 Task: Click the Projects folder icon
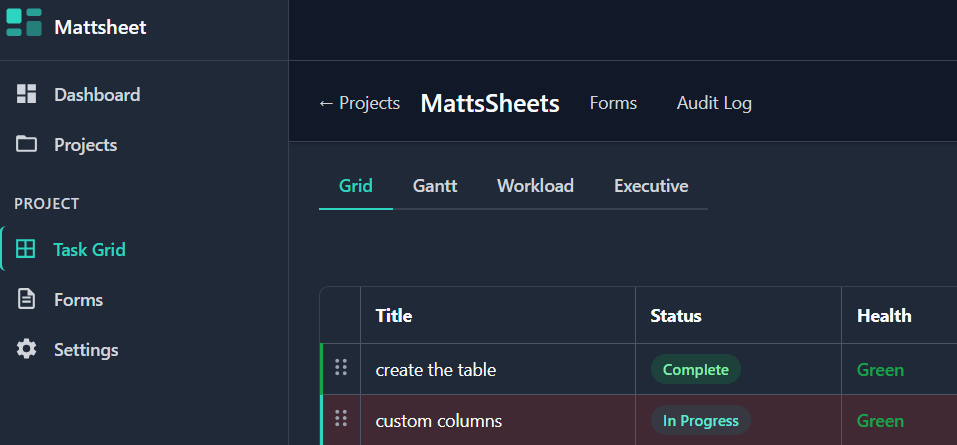tap(26, 145)
